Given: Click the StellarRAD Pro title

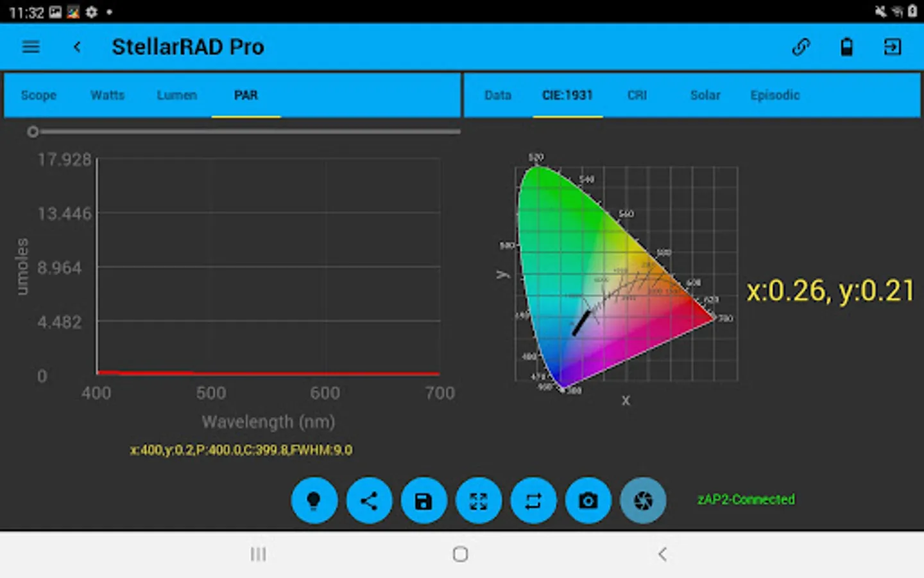Looking at the screenshot, I should pos(188,47).
